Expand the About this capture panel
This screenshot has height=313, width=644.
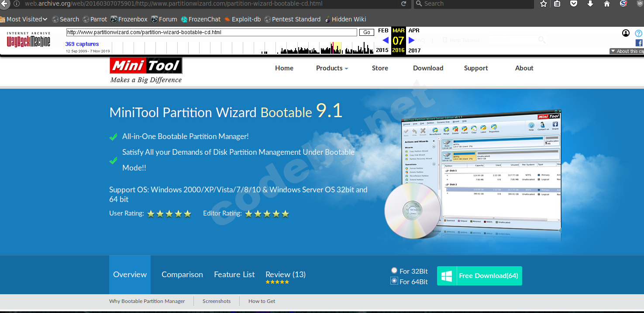pos(627,52)
